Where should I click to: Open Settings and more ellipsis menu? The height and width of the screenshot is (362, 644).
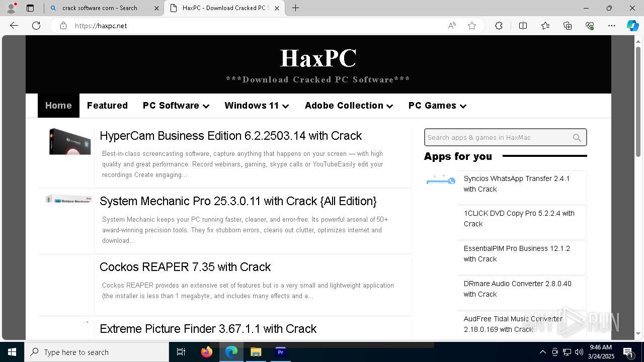click(x=612, y=26)
